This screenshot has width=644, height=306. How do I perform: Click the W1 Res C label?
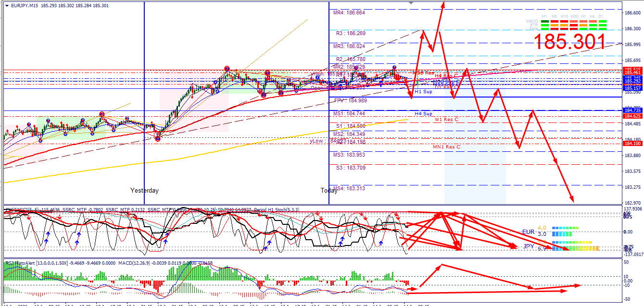[446, 119]
